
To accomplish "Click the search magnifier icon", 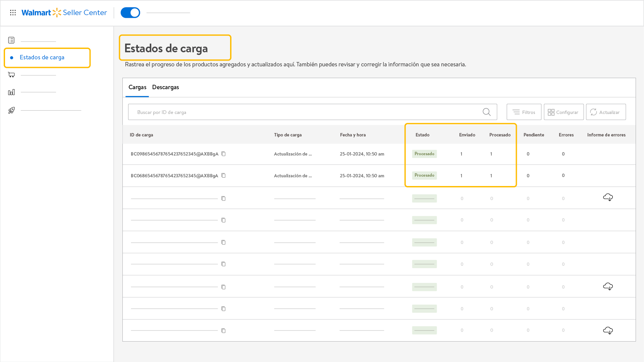I will (487, 112).
